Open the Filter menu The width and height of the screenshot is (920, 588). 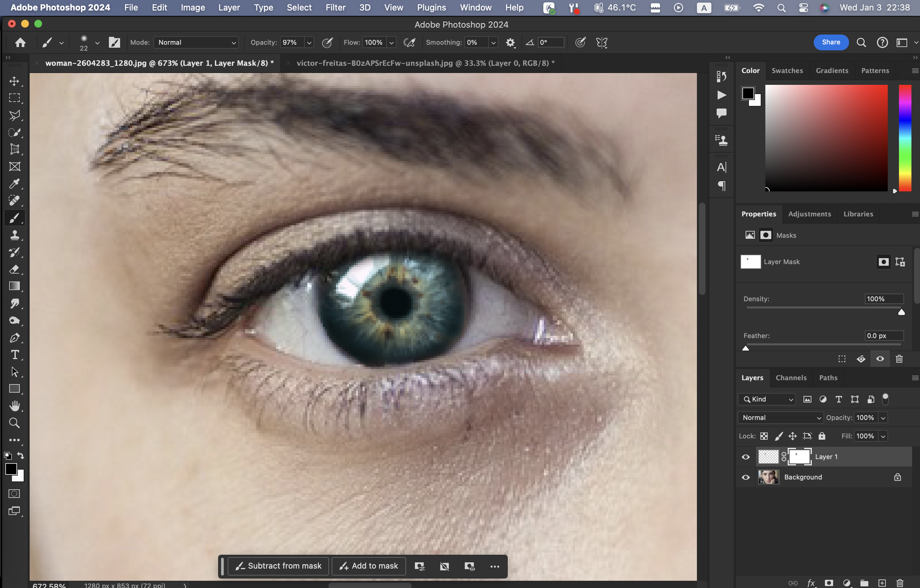pos(335,8)
